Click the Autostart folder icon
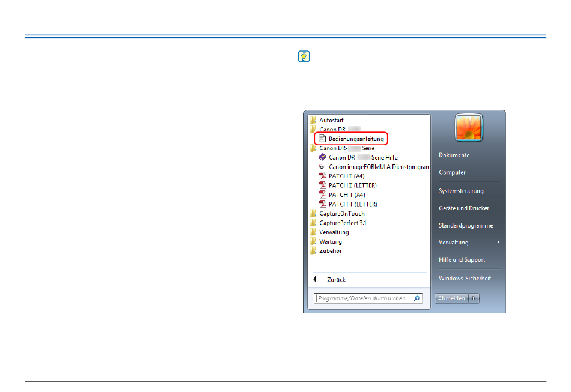 click(313, 120)
